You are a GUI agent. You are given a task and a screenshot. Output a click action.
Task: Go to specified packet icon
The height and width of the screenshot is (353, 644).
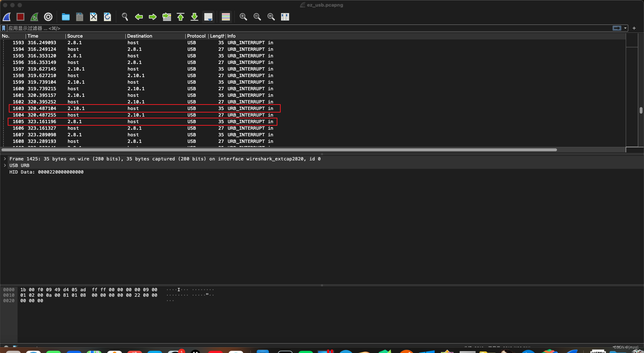point(167,17)
